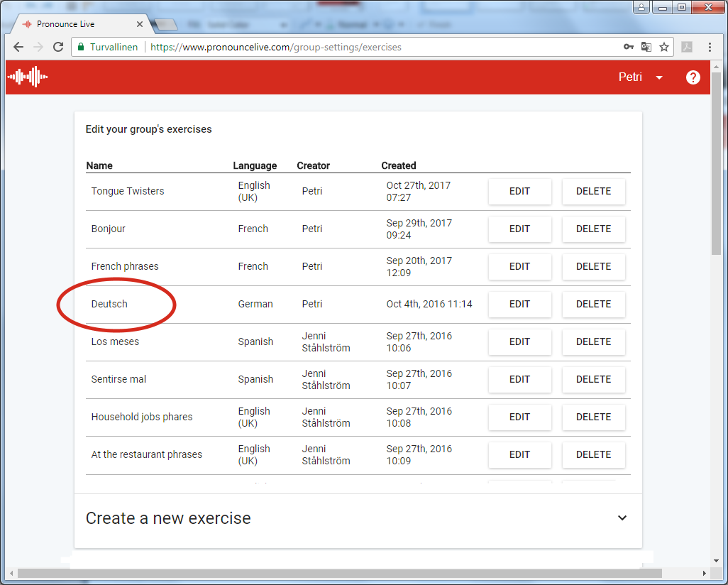This screenshot has width=728, height=585.
Task: Click the PDF extension icon
Action: (687, 48)
